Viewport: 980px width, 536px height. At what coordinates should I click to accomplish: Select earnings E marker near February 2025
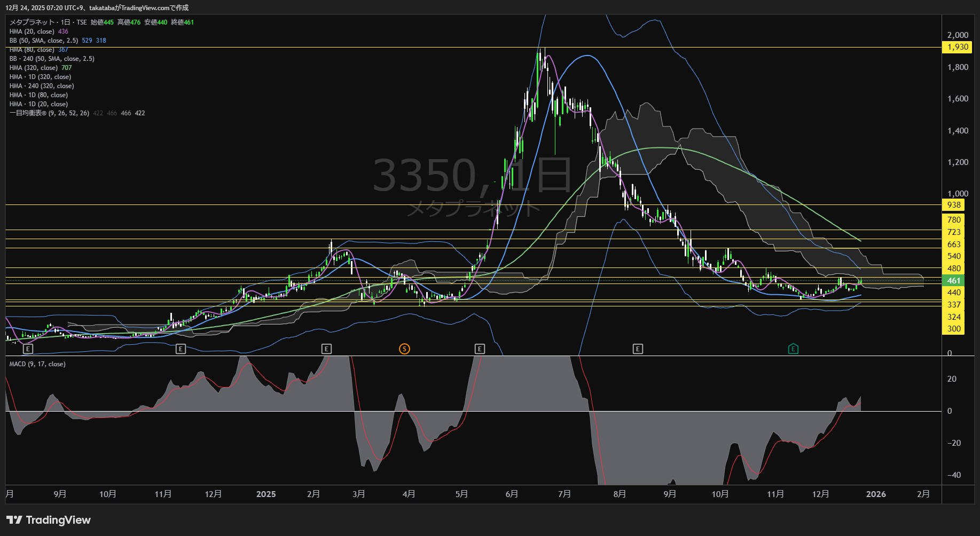point(326,349)
